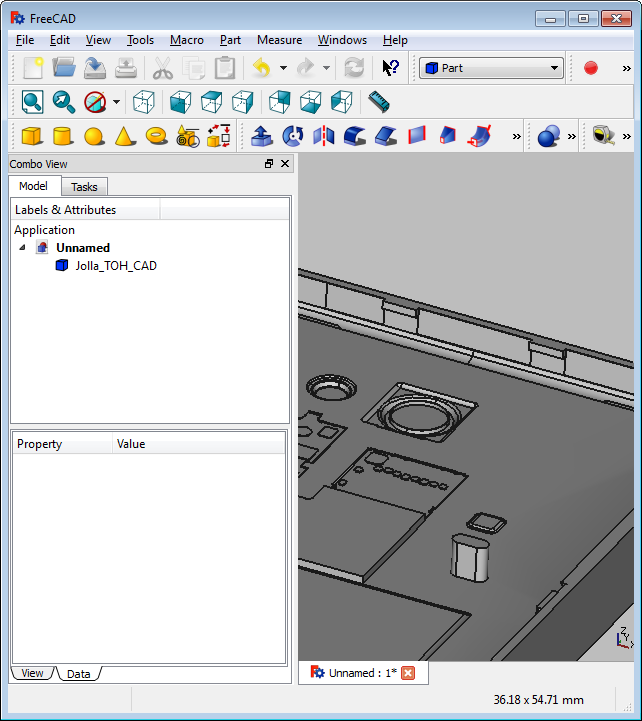Click the Redo arrow icon

[305, 68]
